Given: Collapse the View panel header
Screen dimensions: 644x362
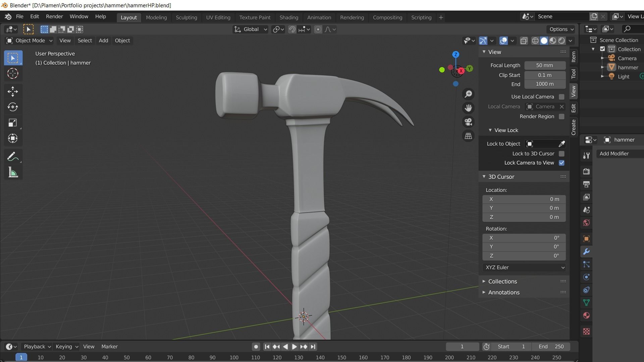Looking at the screenshot, I should (524, 52).
